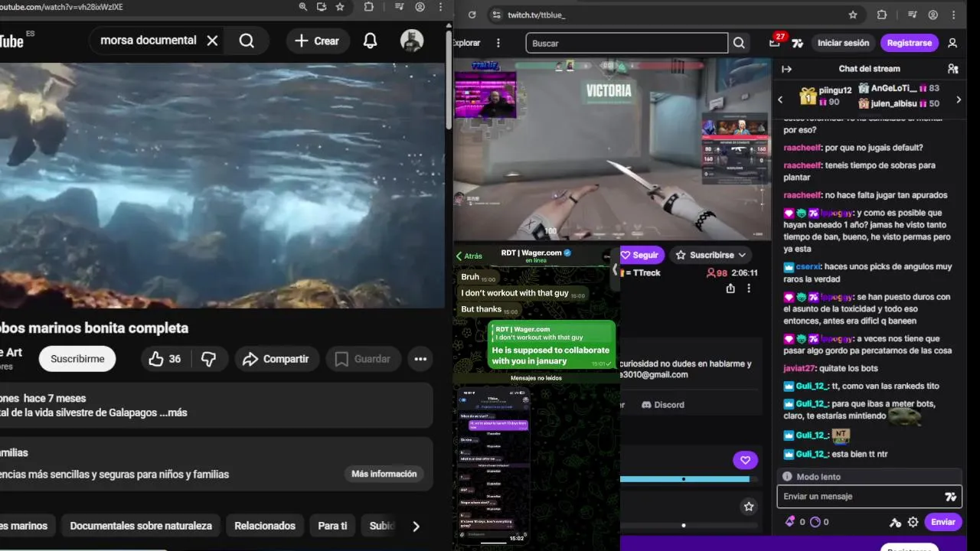
Task: Open Twitch notifications inbox with 27 badge
Action: 776,42
